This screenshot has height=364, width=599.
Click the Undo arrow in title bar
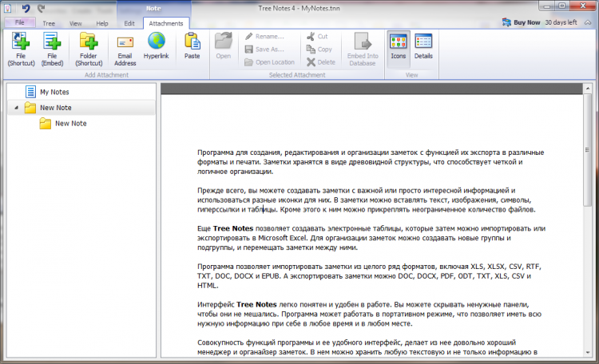pyautogui.click(x=26, y=8)
